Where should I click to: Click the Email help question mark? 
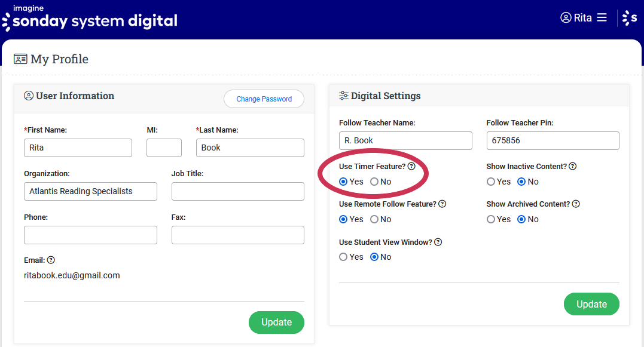point(51,260)
